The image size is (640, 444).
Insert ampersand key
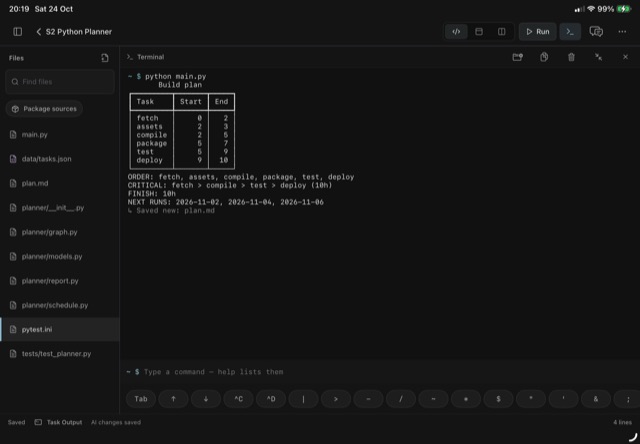[596, 399]
